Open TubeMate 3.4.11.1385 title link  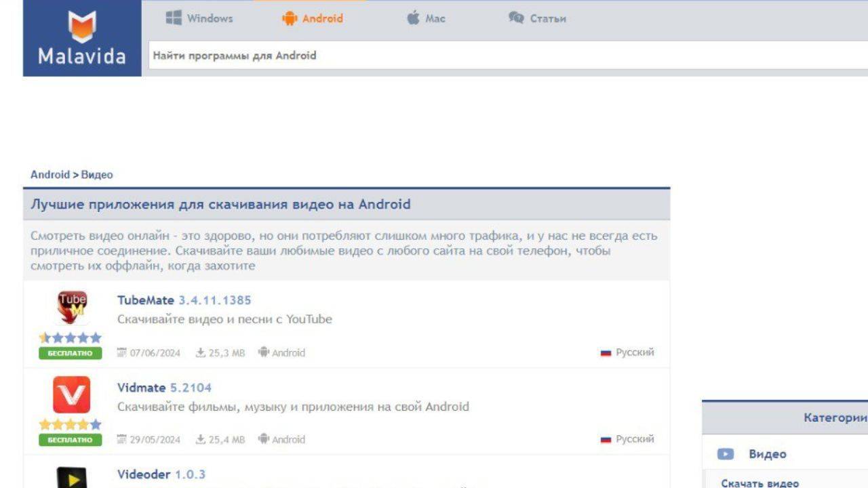184,300
